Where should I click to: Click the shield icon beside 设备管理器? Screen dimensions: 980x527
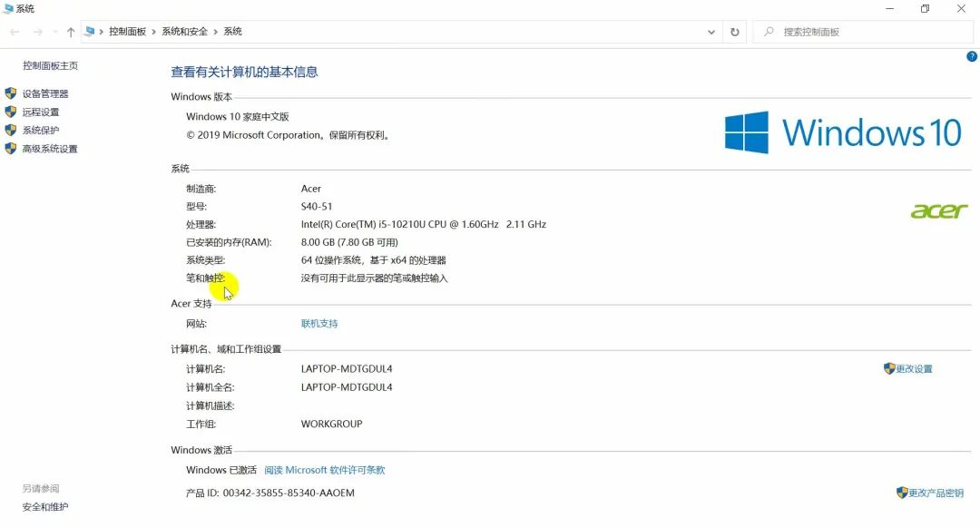pos(11,93)
